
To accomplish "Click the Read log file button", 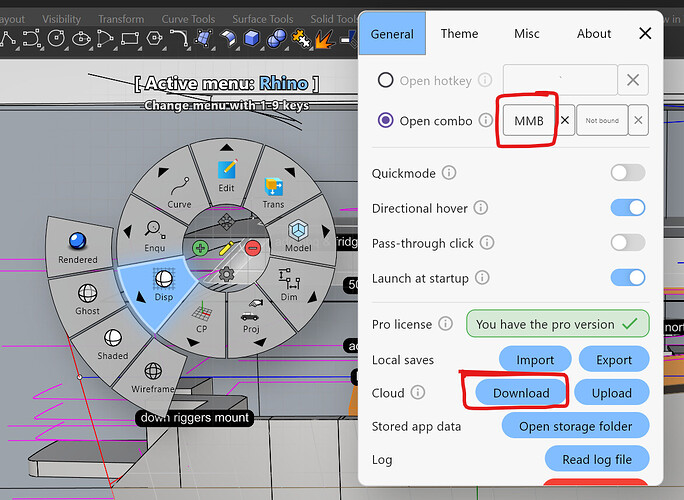I will (597, 459).
